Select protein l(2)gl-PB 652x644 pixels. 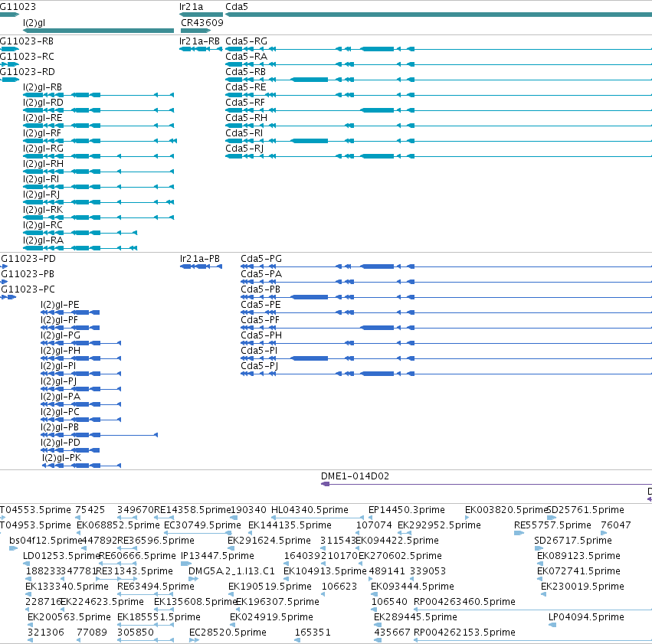(99, 435)
